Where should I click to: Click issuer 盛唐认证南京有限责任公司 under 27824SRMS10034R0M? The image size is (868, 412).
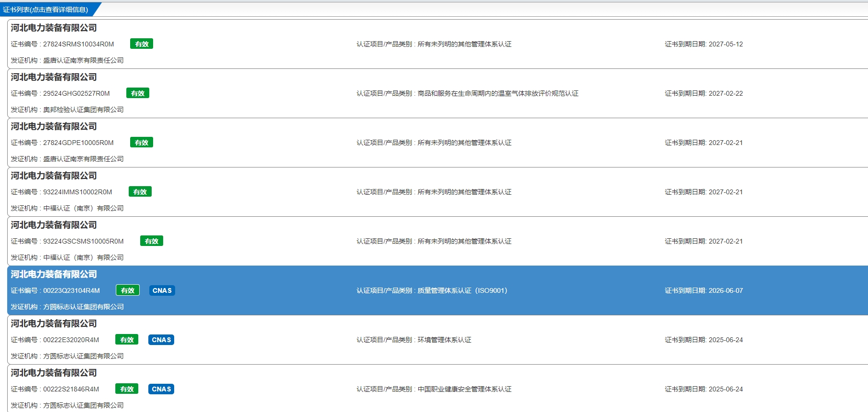point(83,60)
